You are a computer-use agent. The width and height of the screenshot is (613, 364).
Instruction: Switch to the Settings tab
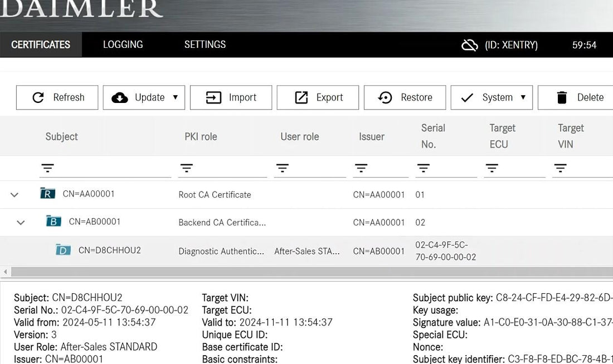tap(205, 45)
